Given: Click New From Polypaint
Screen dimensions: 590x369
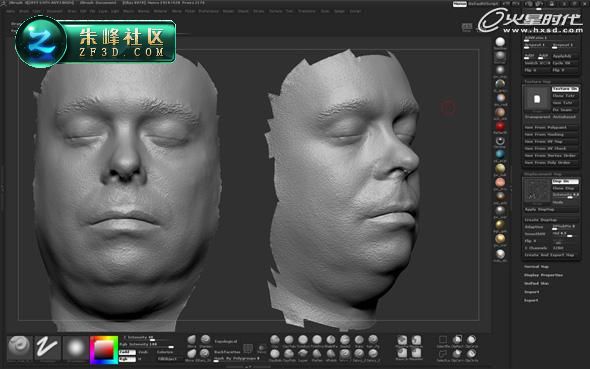Looking at the screenshot, I should pos(551,128).
